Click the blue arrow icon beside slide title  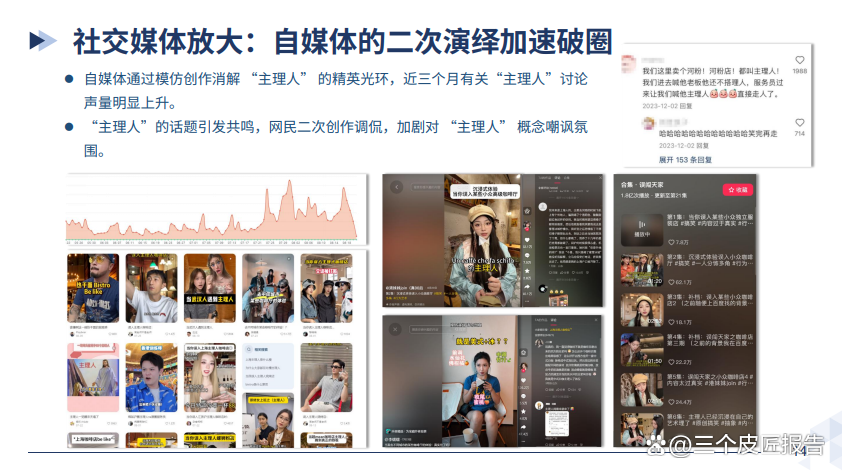pyautogui.click(x=42, y=40)
